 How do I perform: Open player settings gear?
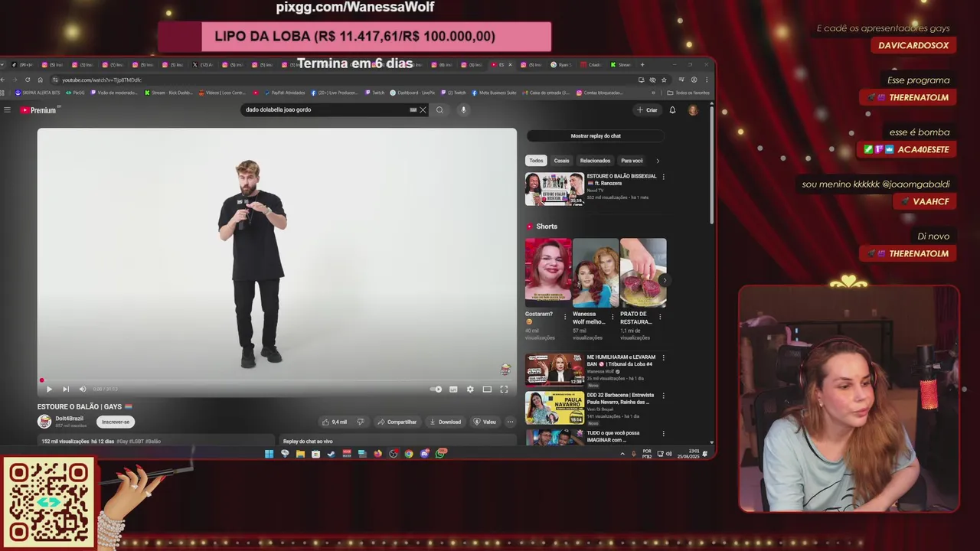tap(470, 389)
